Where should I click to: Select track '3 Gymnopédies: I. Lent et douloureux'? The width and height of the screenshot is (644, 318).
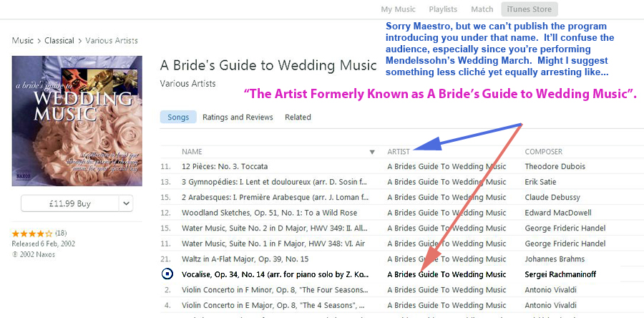pyautogui.click(x=275, y=182)
